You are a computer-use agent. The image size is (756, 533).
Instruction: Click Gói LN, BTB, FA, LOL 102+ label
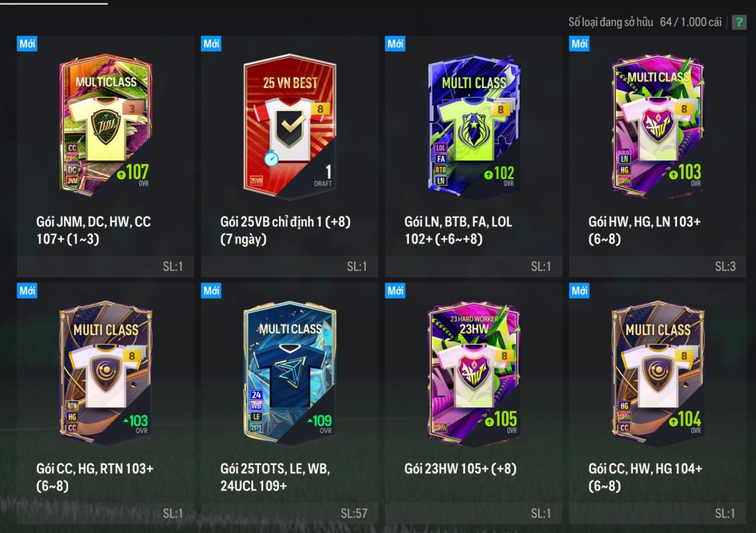tap(458, 230)
